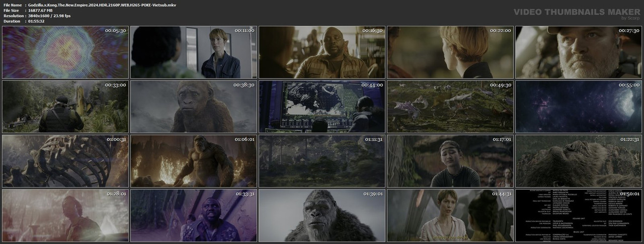
Task: Click the 'File Name' label
Action: [12, 5]
